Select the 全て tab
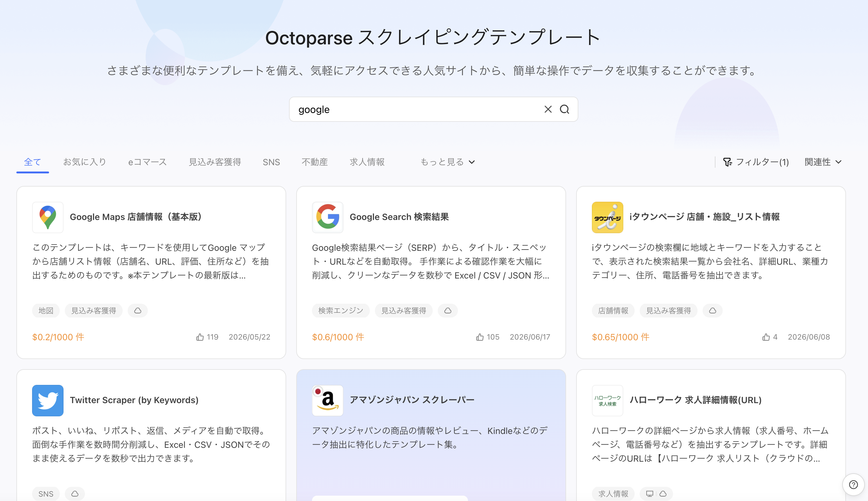Viewport: 868px width, 501px height. [x=33, y=162]
